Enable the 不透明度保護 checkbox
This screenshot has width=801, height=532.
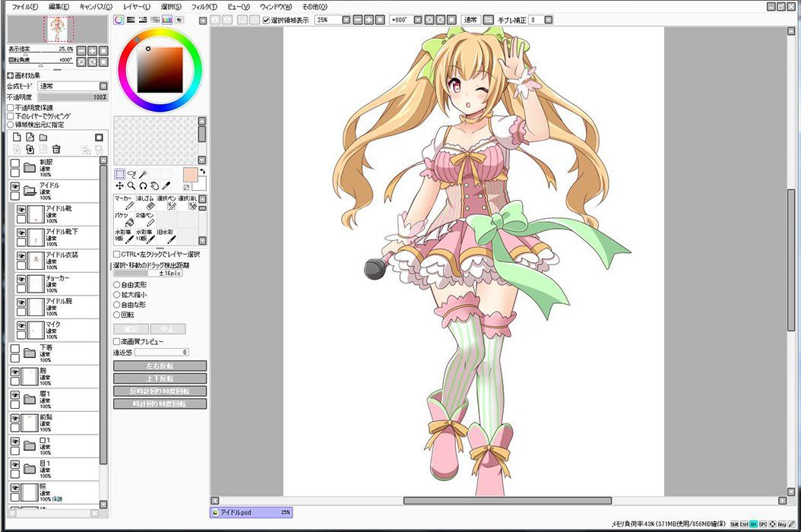(x=10, y=108)
